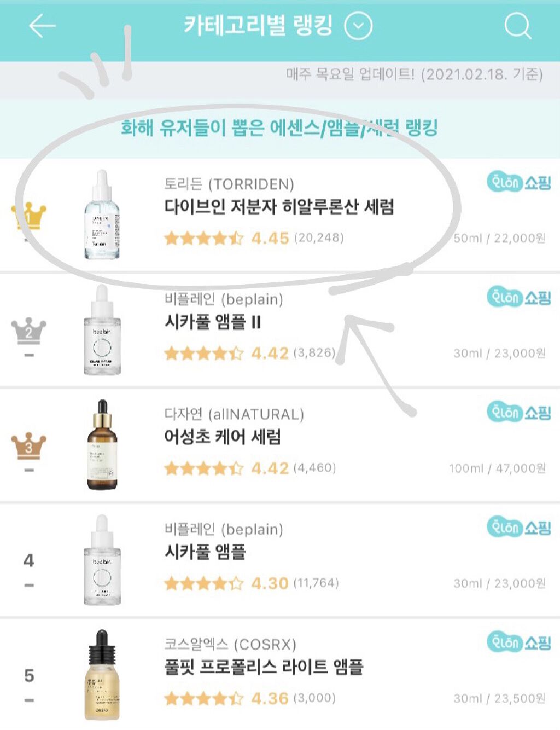The width and height of the screenshot is (560, 730).
Task: Open shopping badge for 어성초 케어 세럼
Action: 518,413
